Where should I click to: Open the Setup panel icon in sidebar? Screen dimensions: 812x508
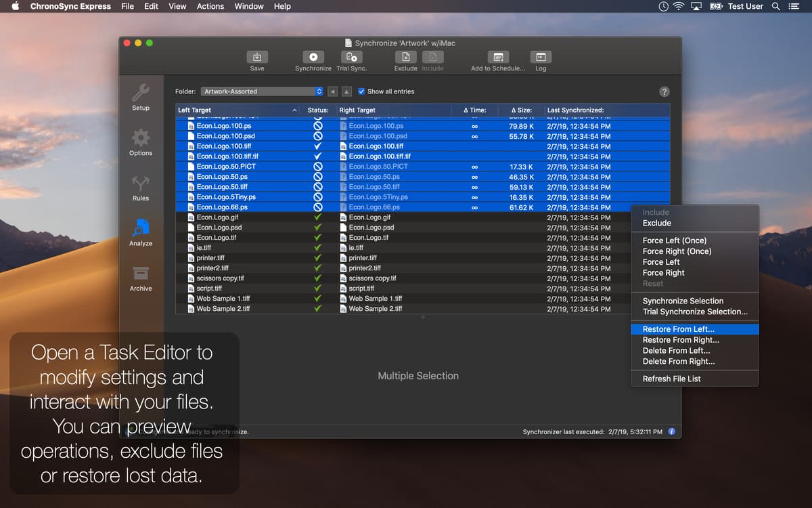(140, 94)
